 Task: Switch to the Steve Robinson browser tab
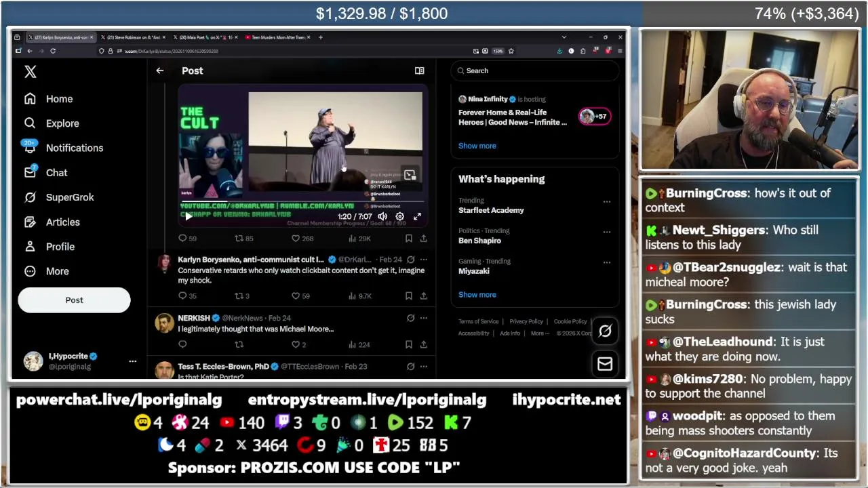[x=134, y=37]
